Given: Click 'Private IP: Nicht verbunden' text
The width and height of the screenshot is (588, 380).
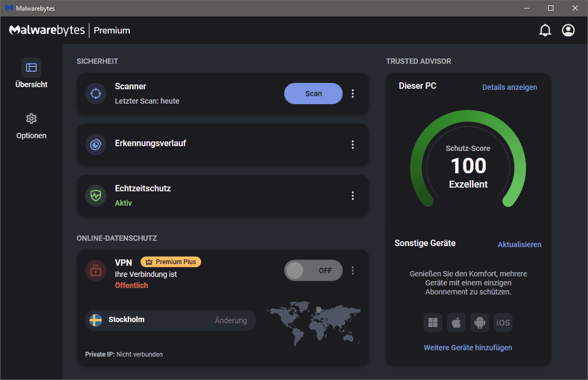Looking at the screenshot, I should click(x=124, y=354).
